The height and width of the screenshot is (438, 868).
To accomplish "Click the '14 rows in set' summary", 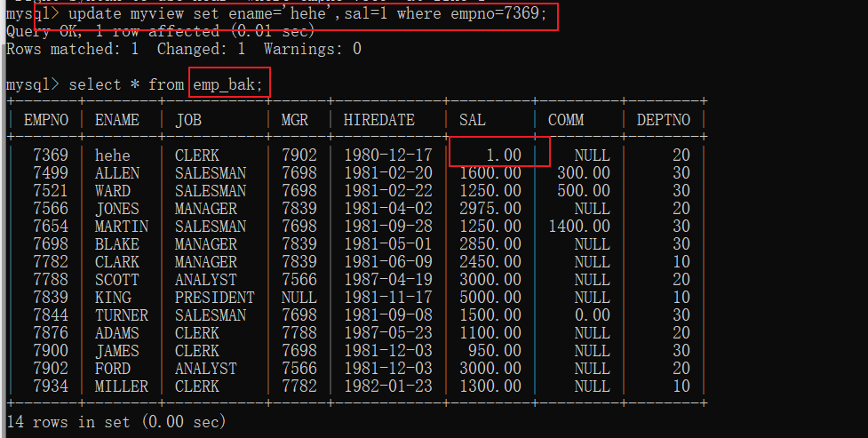I will (116, 421).
